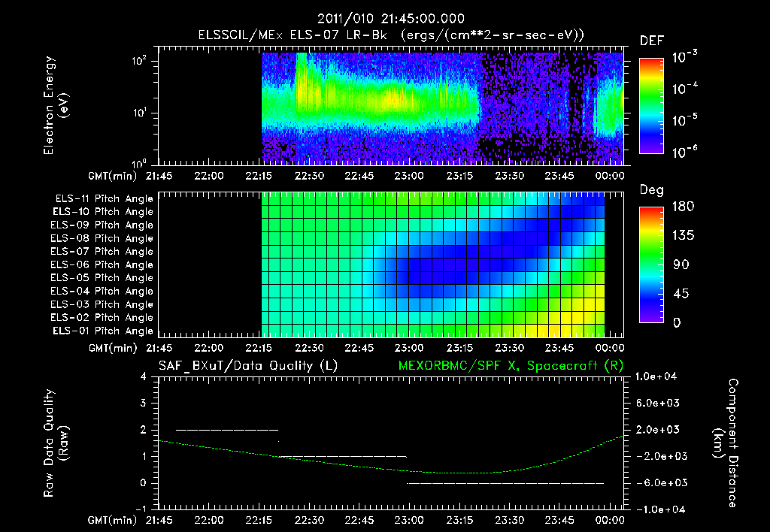Screen dimensions: 770x532
Task: Click the "90" label on the Deg color bar
Action: (x=681, y=265)
